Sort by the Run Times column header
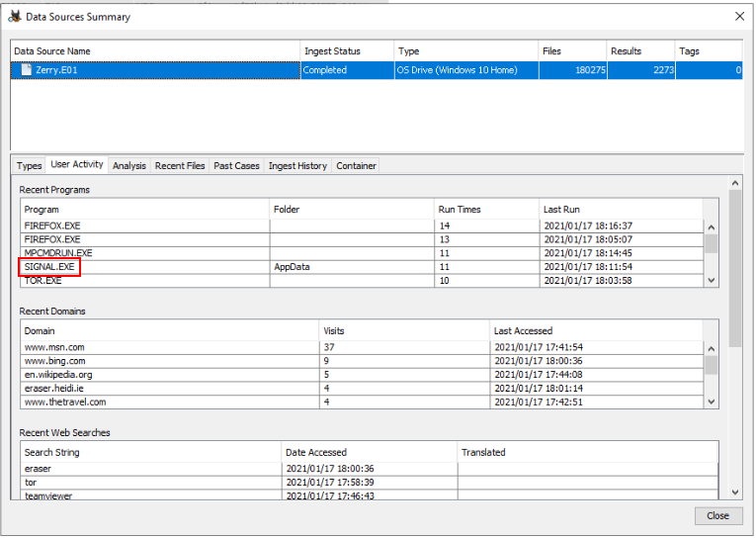756x538 pixels. (x=484, y=210)
